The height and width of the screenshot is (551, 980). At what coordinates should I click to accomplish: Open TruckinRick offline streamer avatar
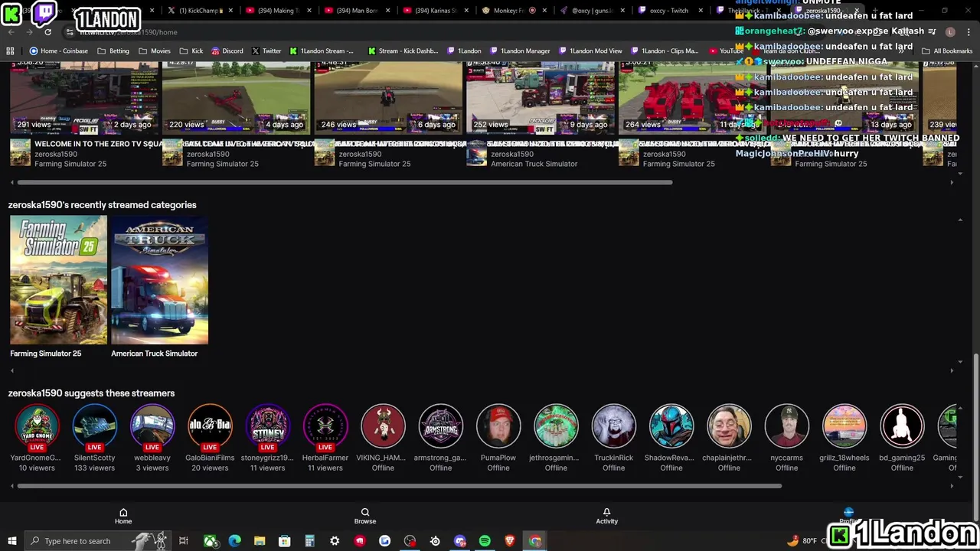coord(614,426)
